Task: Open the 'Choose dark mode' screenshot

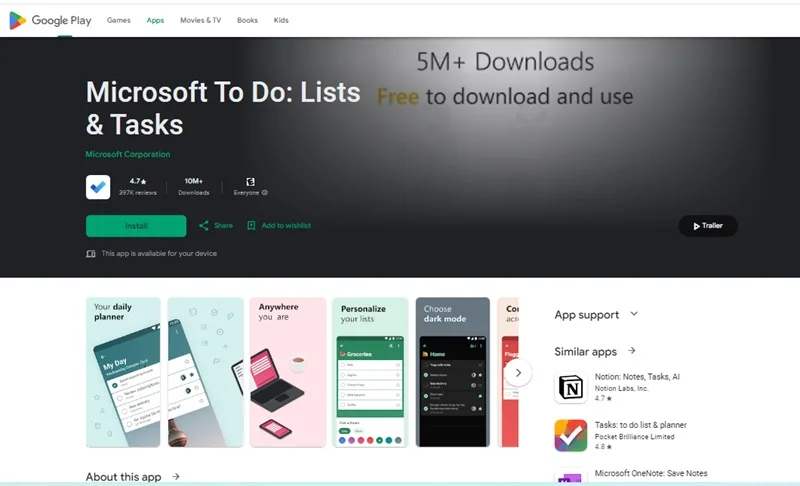Action: click(x=453, y=372)
